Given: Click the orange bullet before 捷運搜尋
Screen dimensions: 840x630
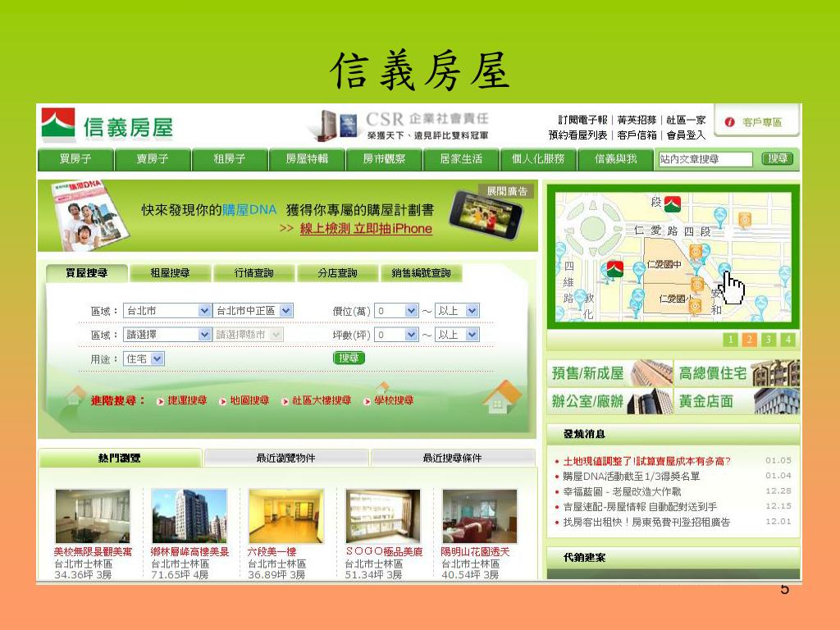Looking at the screenshot, I should click(x=160, y=401).
